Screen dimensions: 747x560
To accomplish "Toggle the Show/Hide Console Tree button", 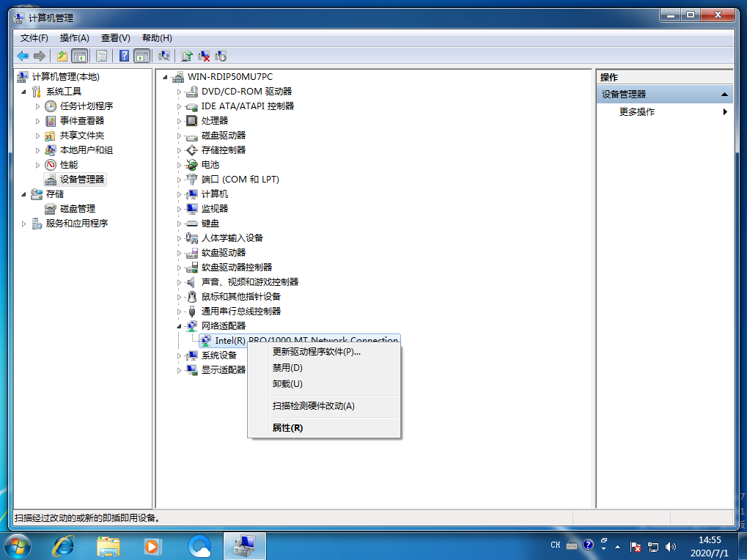I will click(79, 56).
